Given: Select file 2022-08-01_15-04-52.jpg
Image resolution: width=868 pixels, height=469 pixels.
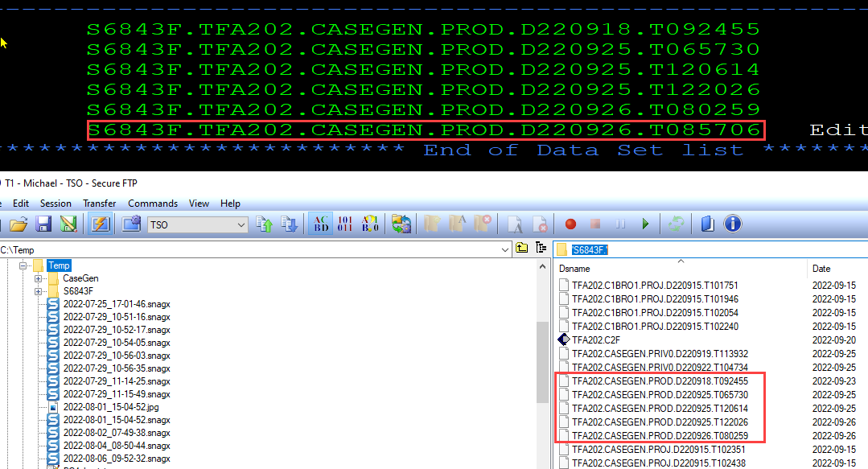Looking at the screenshot, I should pyautogui.click(x=111, y=407).
